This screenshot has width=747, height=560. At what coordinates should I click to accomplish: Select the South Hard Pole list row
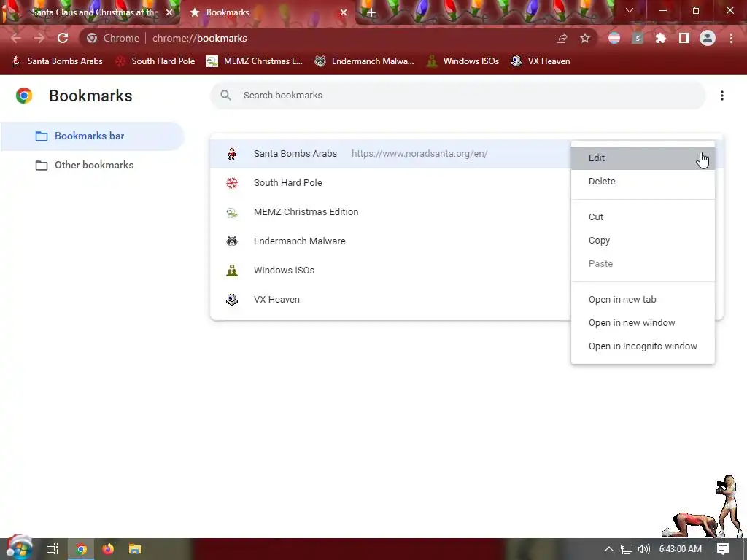coord(390,183)
